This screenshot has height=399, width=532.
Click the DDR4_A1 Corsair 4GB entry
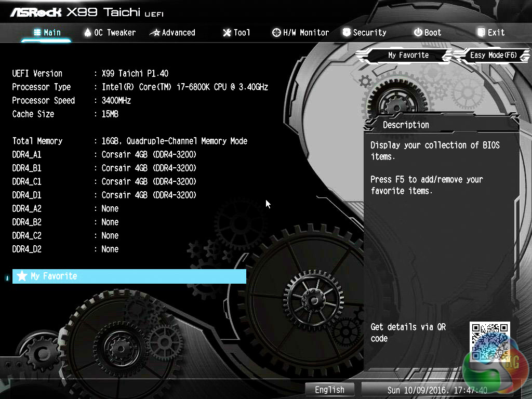[x=149, y=154]
